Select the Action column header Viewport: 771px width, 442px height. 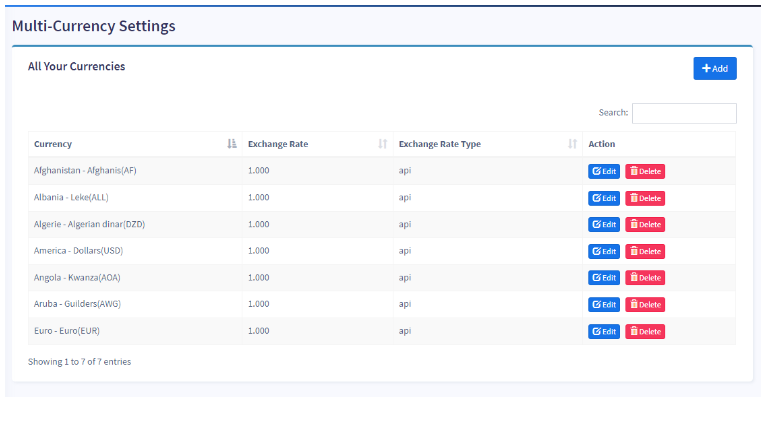[x=602, y=144]
